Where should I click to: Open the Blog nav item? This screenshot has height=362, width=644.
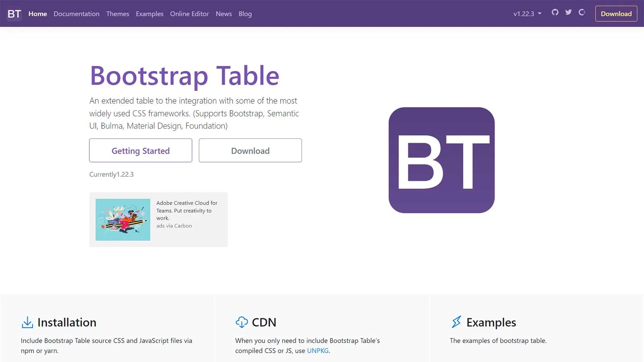245,14
